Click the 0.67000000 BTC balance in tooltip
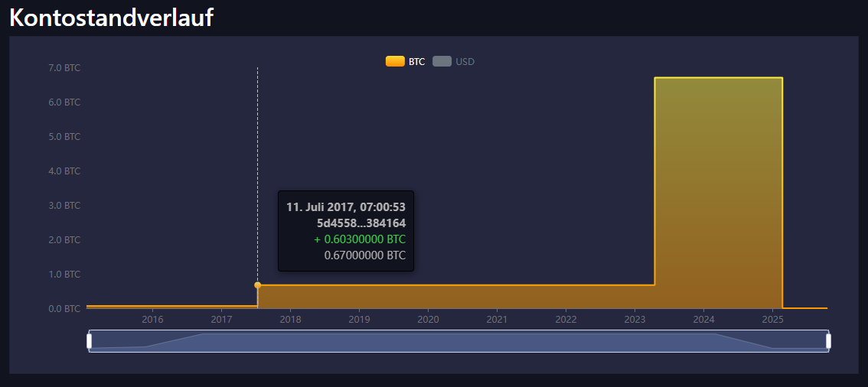This screenshot has width=868, height=387. coord(364,255)
